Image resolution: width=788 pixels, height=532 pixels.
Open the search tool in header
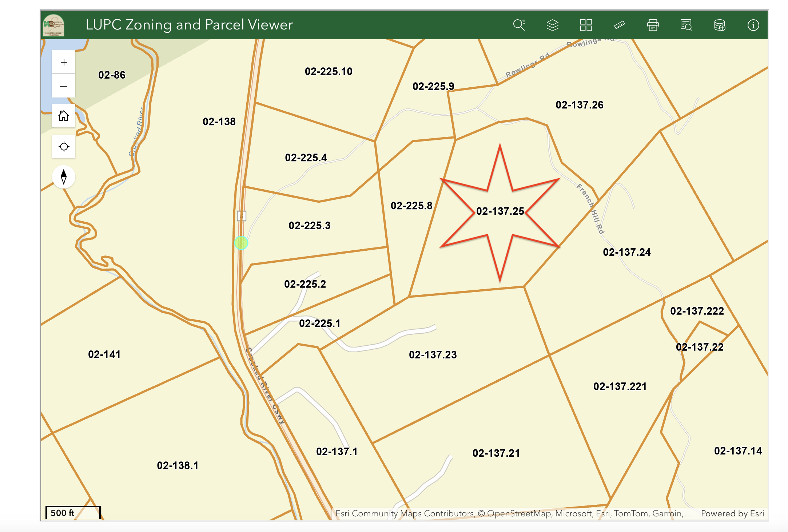(519, 25)
